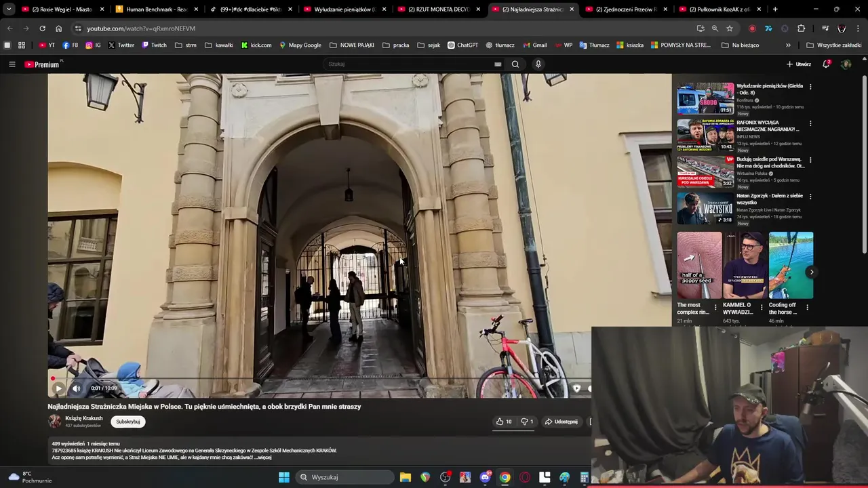Show next Shorts with right chevron
The width and height of the screenshot is (868, 488).
tap(812, 272)
